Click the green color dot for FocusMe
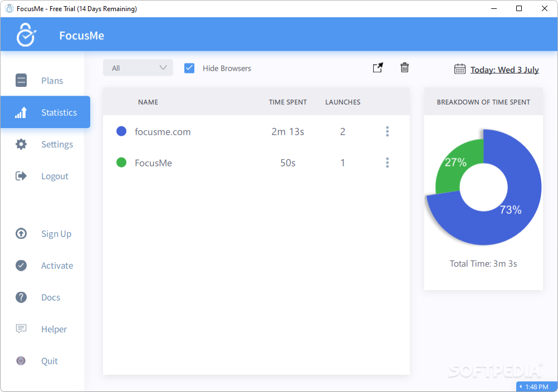Viewport: 558px width, 392px height. [x=121, y=163]
